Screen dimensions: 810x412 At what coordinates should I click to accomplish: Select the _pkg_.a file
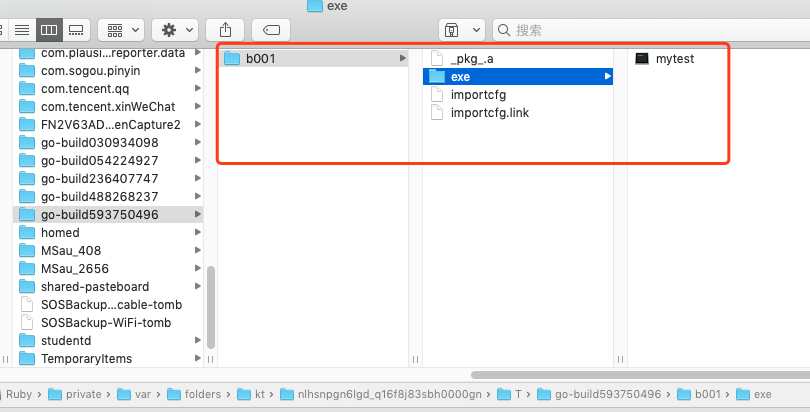click(x=472, y=59)
